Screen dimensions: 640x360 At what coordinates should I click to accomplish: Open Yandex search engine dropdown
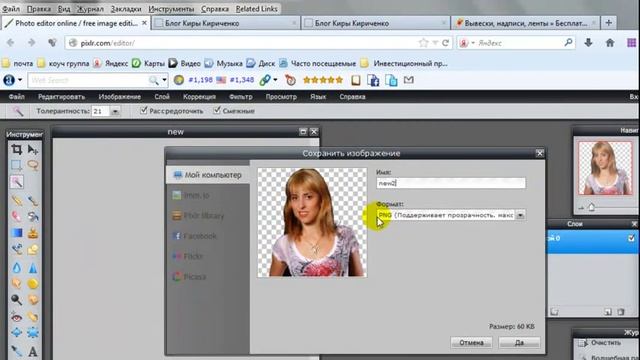point(473,43)
